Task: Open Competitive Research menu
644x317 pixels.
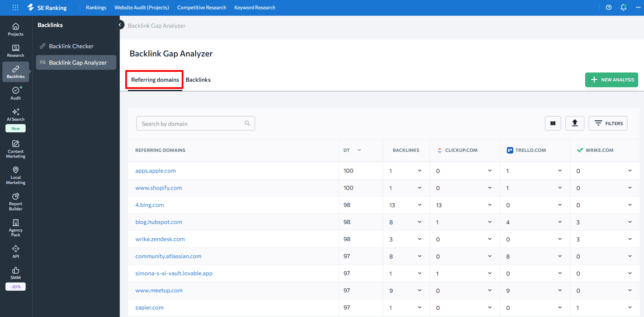Action: (x=202, y=8)
